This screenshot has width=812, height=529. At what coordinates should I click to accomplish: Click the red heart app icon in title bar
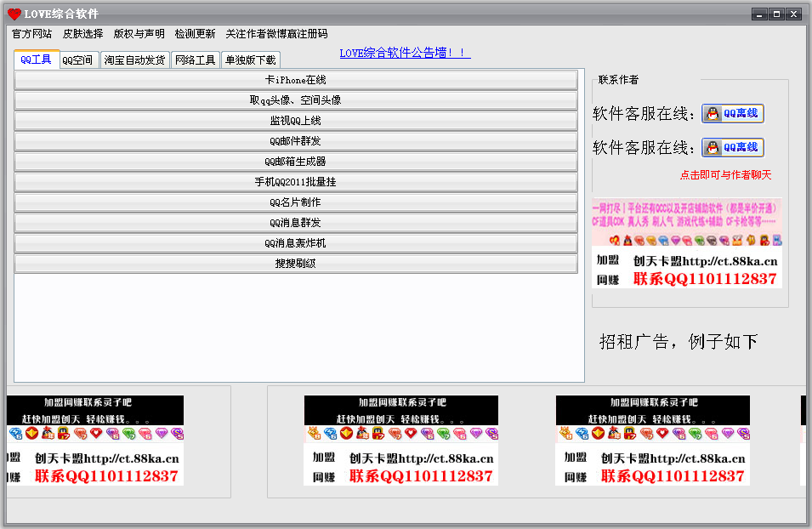(14, 14)
